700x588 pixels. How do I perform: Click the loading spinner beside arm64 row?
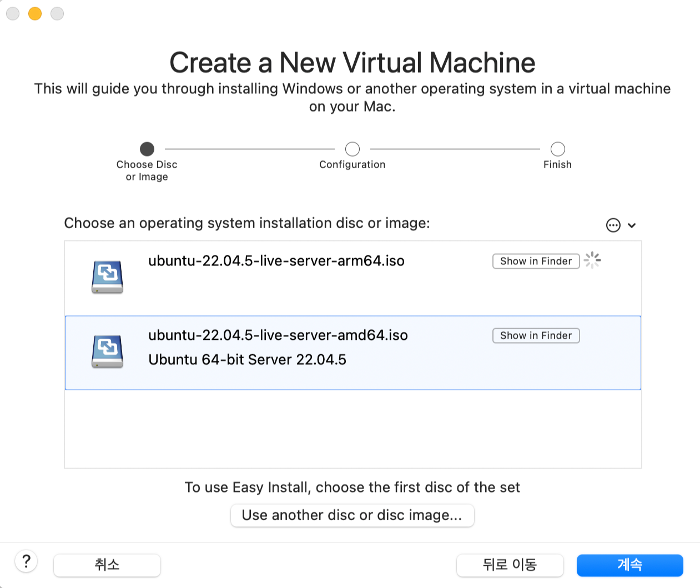[592, 260]
